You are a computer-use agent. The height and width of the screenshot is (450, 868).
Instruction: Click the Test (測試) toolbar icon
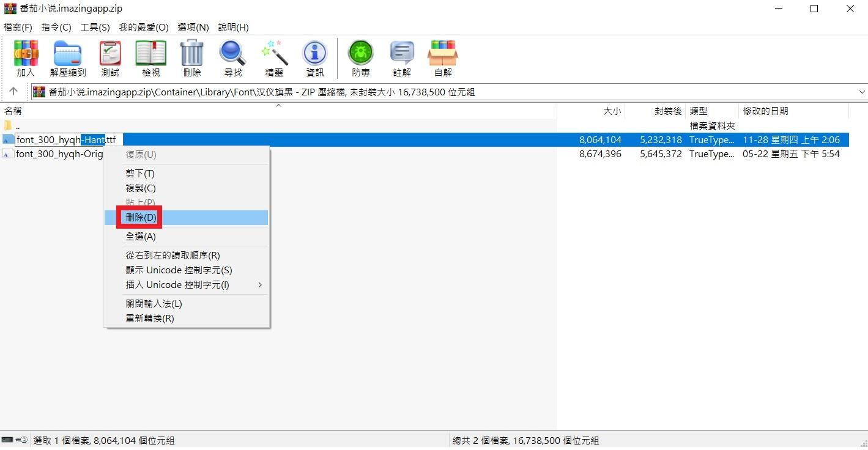click(x=110, y=59)
